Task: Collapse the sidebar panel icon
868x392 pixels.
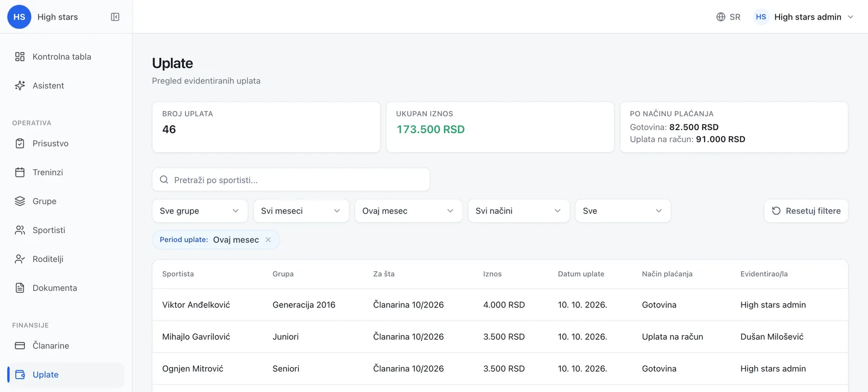Action: [115, 17]
